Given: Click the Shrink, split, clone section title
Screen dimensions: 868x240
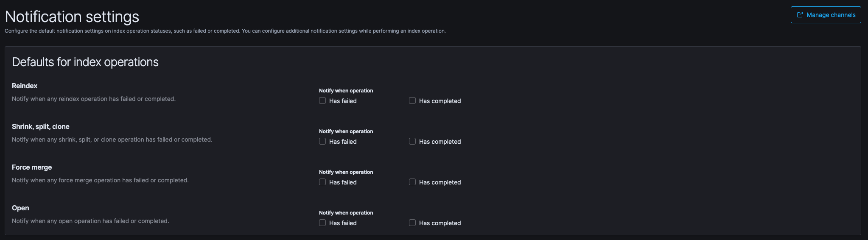Looking at the screenshot, I should [x=41, y=126].
